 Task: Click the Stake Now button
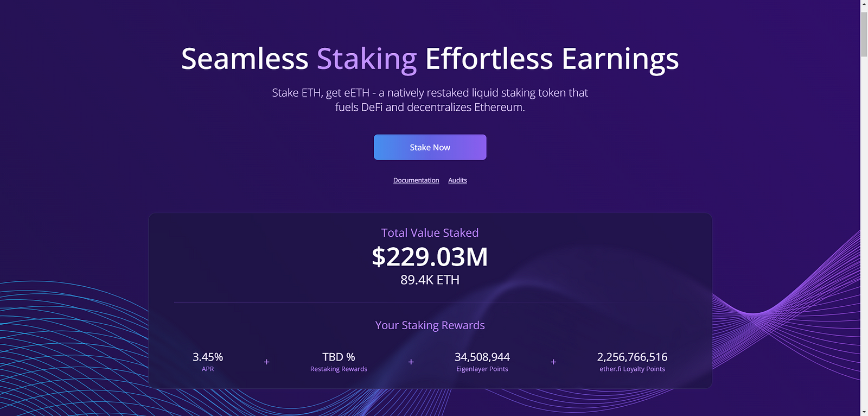coord(430,147)
